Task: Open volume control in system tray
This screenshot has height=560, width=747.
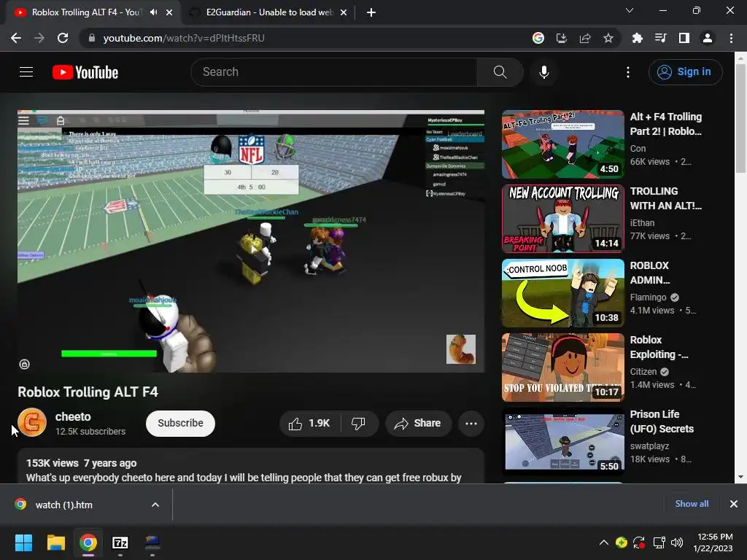Action: coord(676,542)
